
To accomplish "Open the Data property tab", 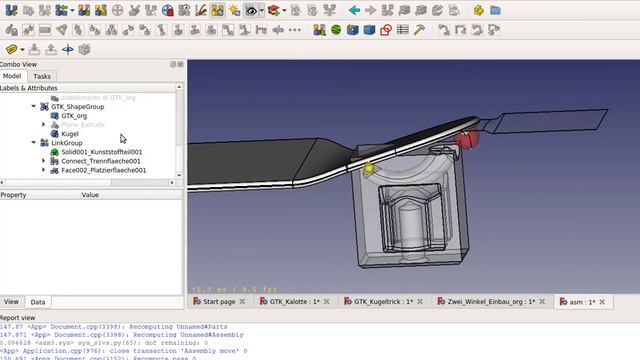I will coord(38,302).
